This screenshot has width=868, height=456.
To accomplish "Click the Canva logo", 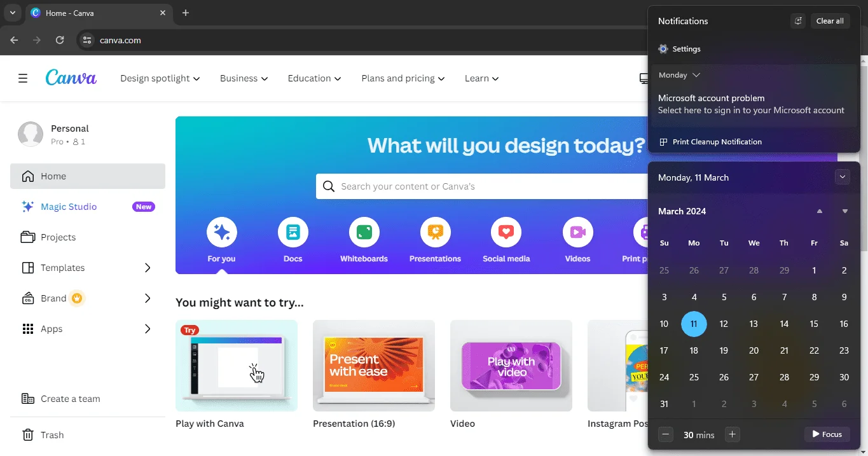I will pos(71,78).
